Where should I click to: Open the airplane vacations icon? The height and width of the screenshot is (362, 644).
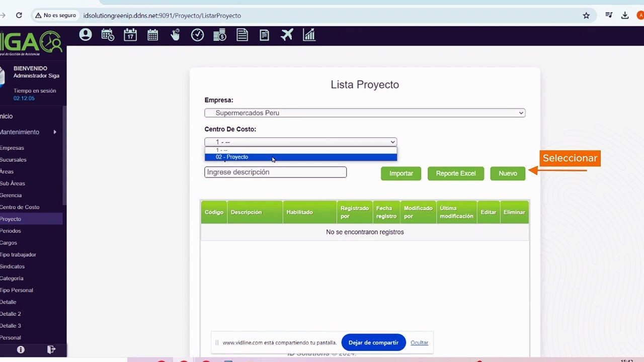pyautogui.click(x=287, y=35)
